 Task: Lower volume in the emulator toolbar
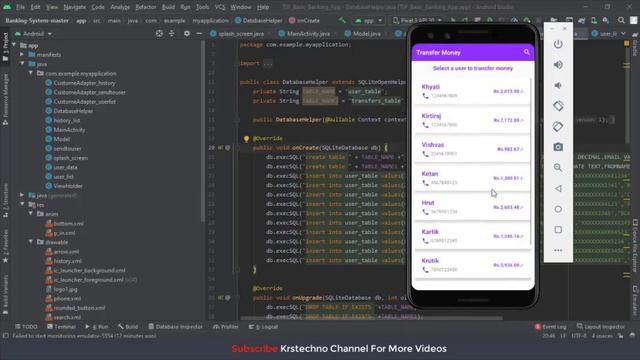point(558,85)
